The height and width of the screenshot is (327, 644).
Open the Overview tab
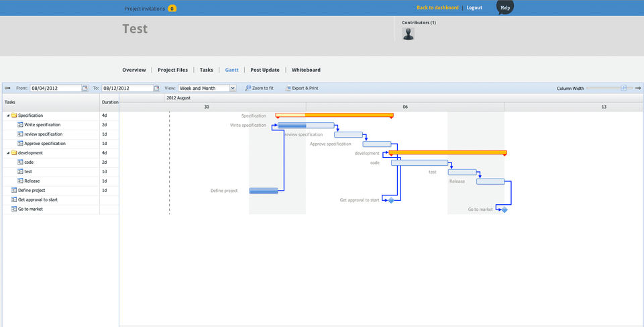click(x=134, y=70)
